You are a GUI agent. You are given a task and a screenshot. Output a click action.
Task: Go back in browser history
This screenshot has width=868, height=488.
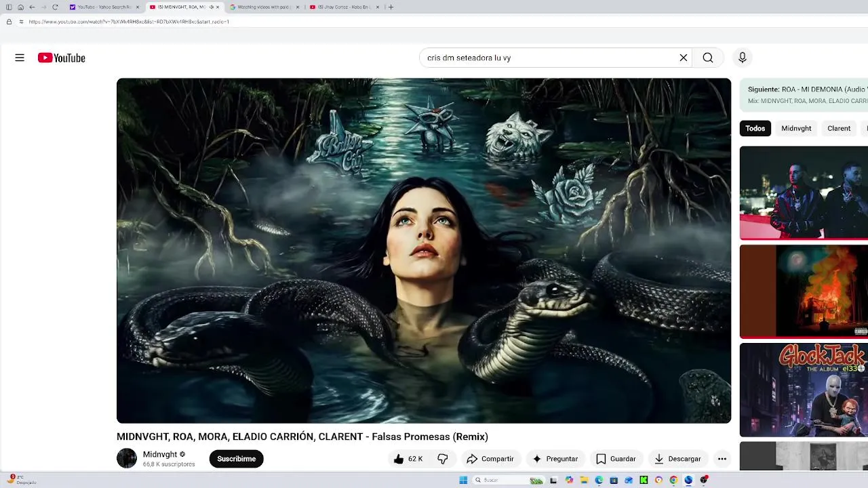32,7
